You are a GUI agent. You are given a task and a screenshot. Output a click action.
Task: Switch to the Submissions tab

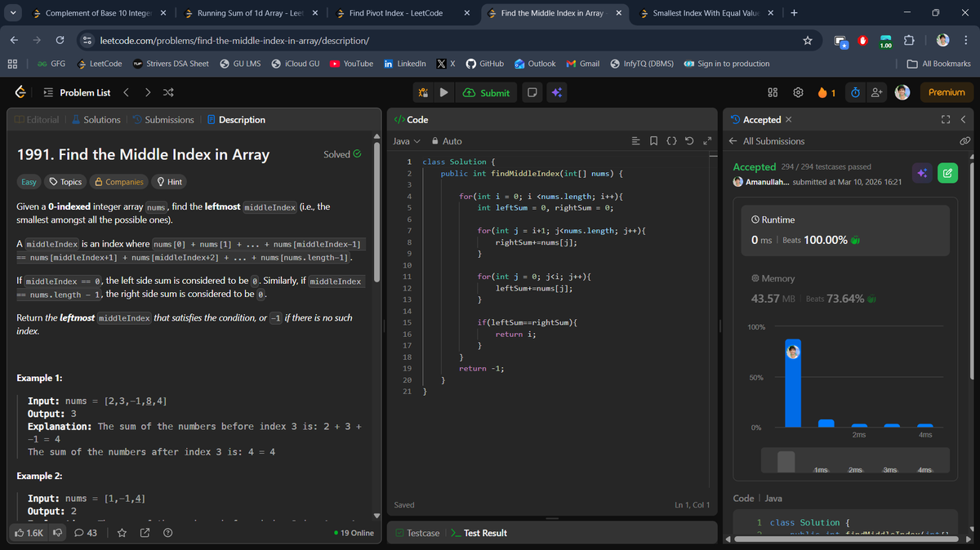click(163, 120)
